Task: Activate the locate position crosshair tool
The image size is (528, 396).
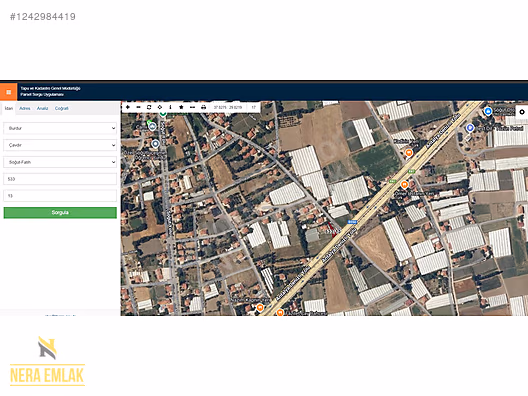Action: coord(160,107)
